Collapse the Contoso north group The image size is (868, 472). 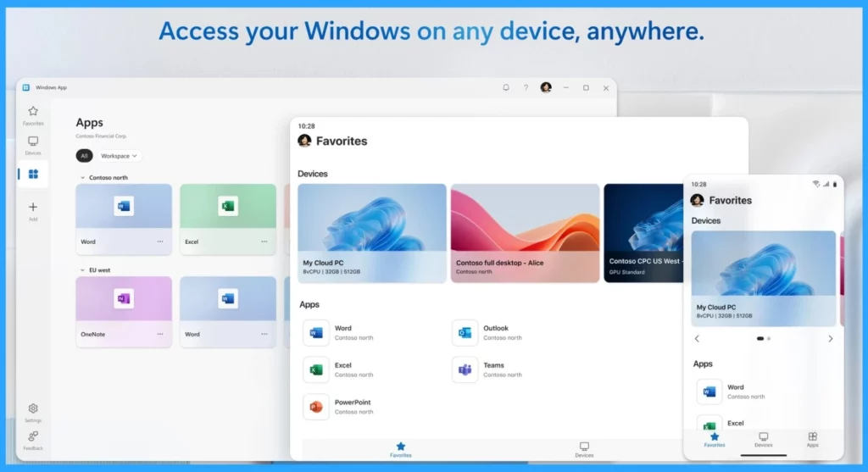[82, 178]
